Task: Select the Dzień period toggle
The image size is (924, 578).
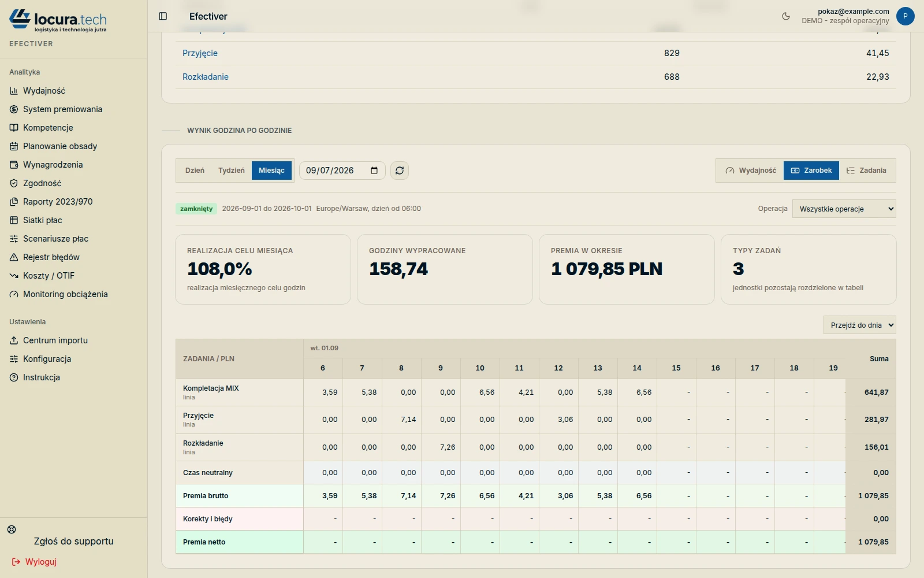Action: click(x=195, y=171)
